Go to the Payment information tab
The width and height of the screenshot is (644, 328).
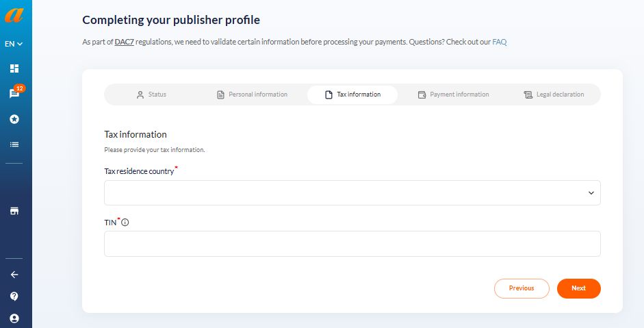pyautogui.click(x=454, y=94)
